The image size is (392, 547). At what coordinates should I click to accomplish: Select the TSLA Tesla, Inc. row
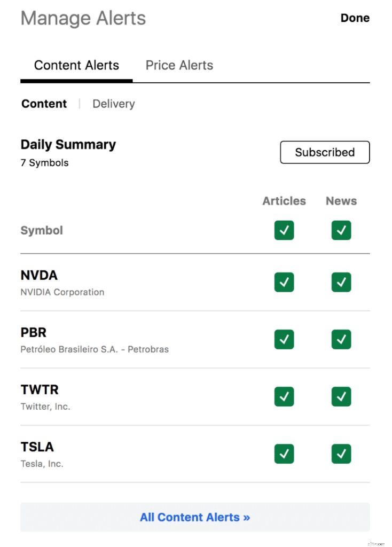tap(195, 454)
